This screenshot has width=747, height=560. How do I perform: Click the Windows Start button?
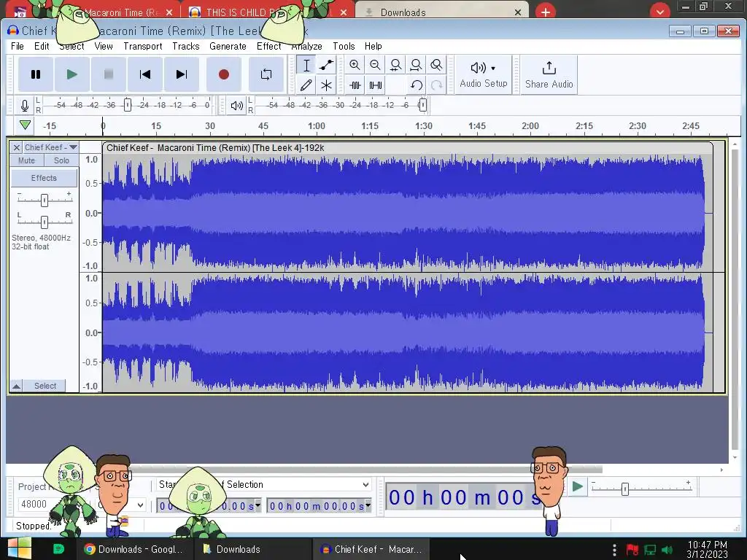pyautogui.click(x=19, y=548)
